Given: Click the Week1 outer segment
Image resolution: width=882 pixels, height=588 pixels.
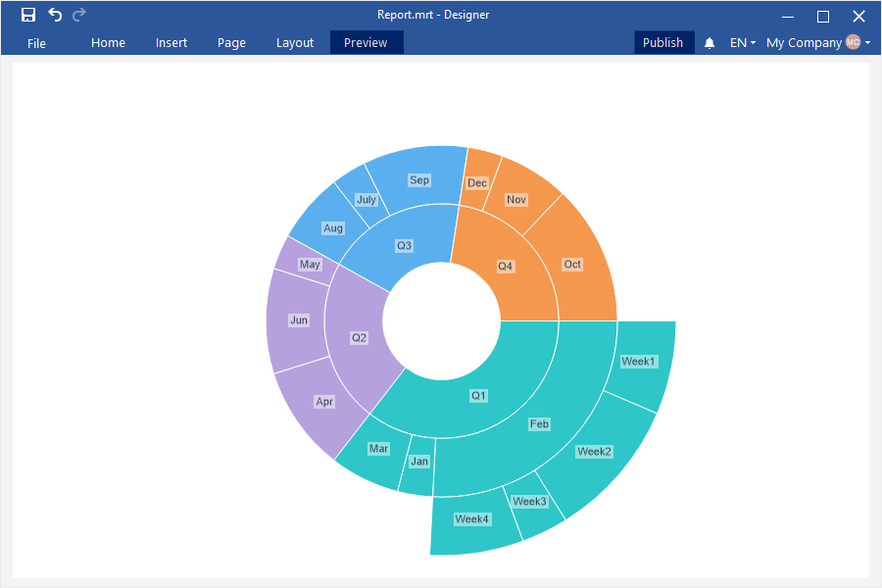Looking at the screenshot, I should [x=638, y=362].
